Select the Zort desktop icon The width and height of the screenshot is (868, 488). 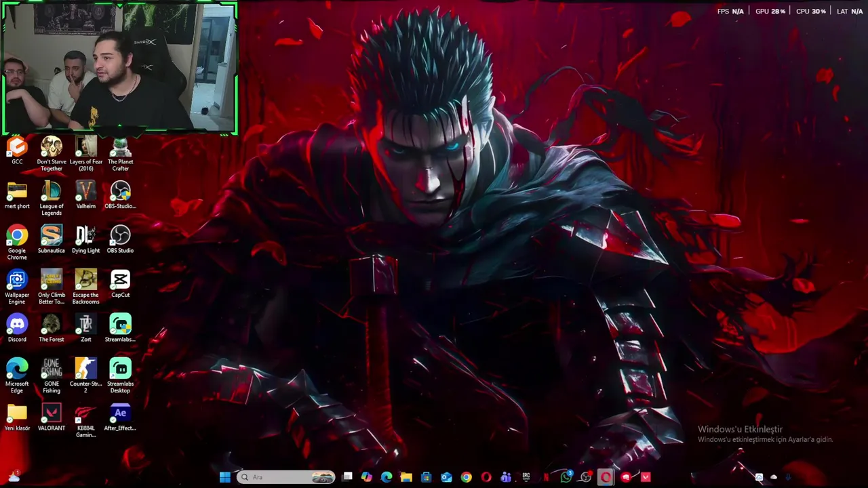click(85, 329)
